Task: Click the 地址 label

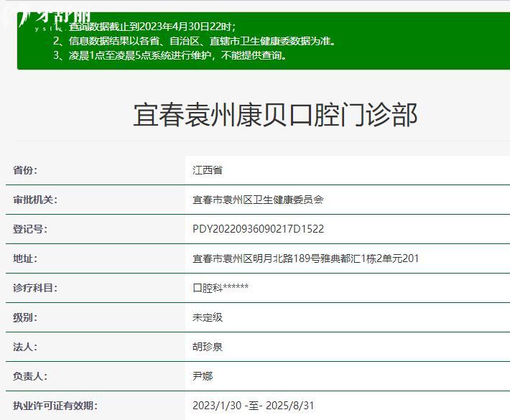Action: coord(25,258)
